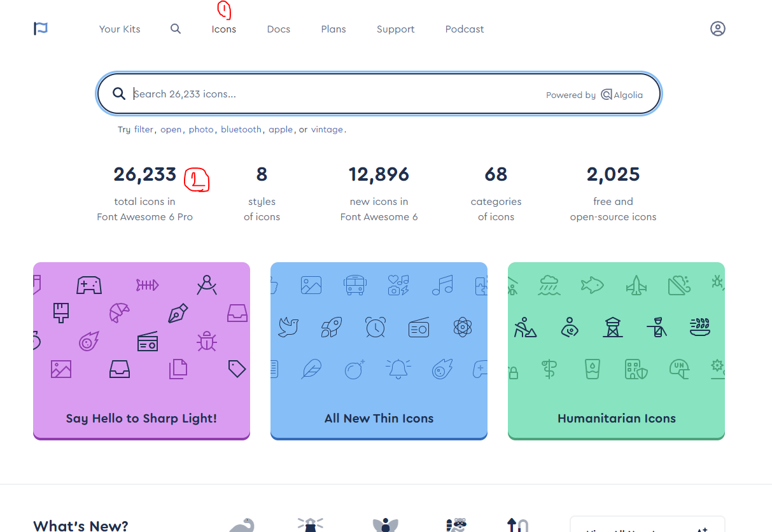Viewport: 772px width, 532px height.
Task: Click the magnifier icon inside search box
Action: [119, 94]
